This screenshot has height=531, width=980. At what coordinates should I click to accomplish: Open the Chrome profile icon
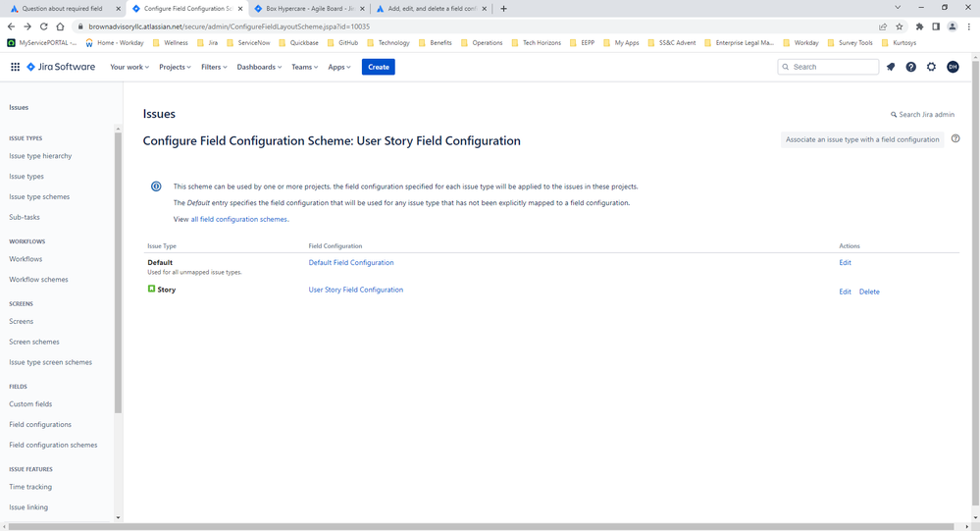953,27
